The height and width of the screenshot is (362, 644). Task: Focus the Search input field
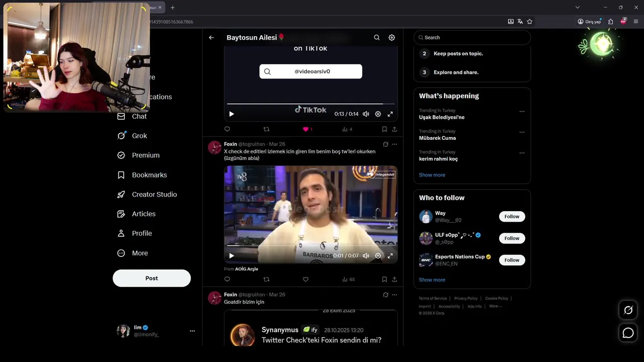pos(472,38)
